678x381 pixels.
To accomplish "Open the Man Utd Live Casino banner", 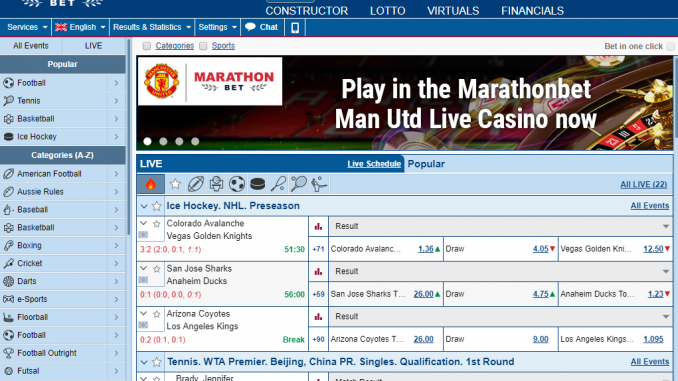I will [405, 103].
